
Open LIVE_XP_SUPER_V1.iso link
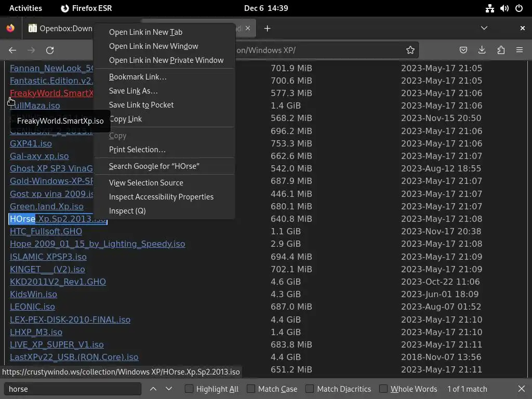pyautogui.click(x=57, y=345)
